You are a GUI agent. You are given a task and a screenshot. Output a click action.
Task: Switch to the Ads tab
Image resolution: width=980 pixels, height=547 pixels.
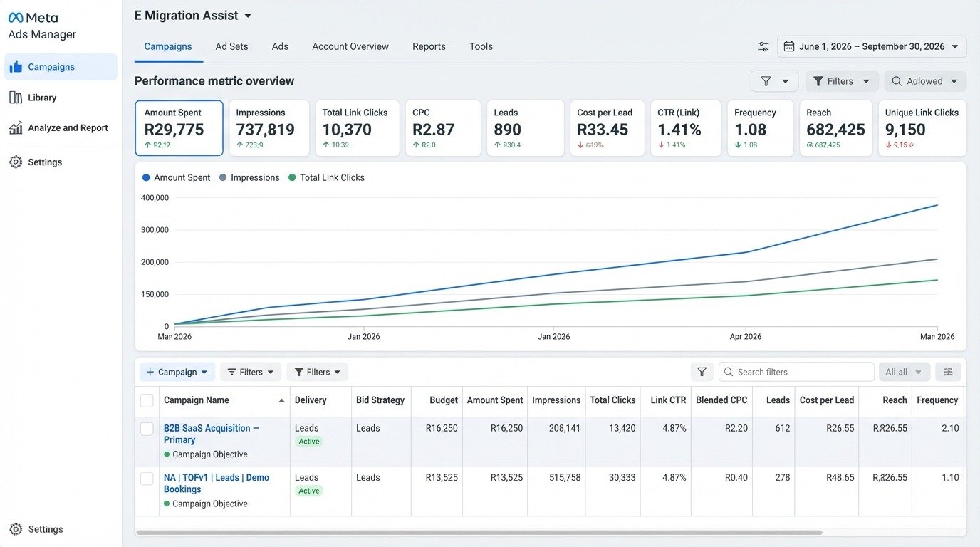(280, 47)
